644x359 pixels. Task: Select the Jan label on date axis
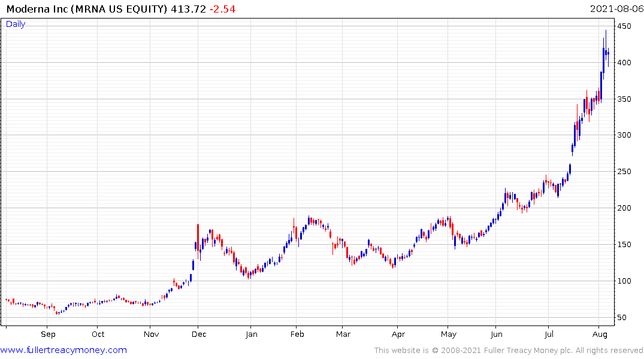click(x=252, y=334)
